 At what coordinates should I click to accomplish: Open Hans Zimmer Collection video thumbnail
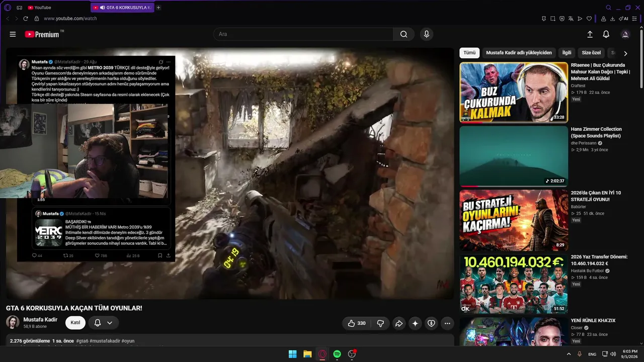514,156
